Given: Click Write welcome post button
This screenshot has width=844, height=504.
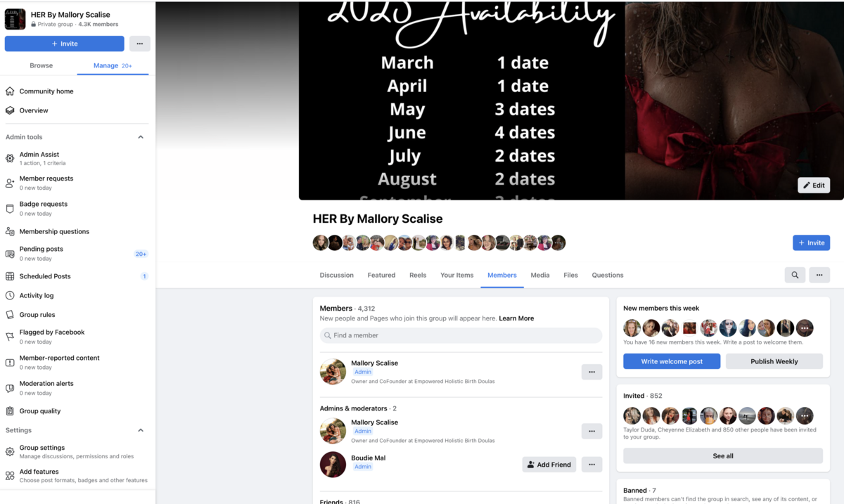Looking at the screenshot, I should (672, 361).
